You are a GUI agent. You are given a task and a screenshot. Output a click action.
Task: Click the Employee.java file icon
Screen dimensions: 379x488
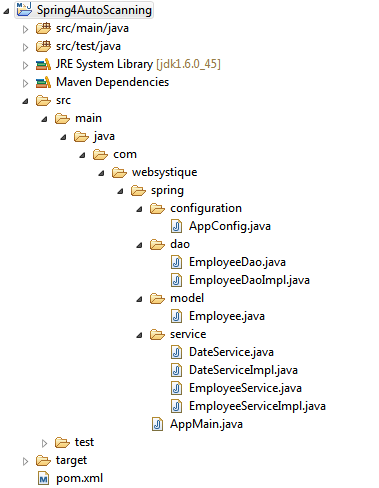[176, 316]
